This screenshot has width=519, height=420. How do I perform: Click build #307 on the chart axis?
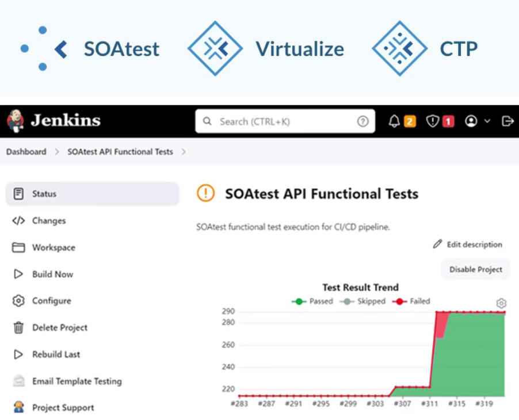point(402,403)
